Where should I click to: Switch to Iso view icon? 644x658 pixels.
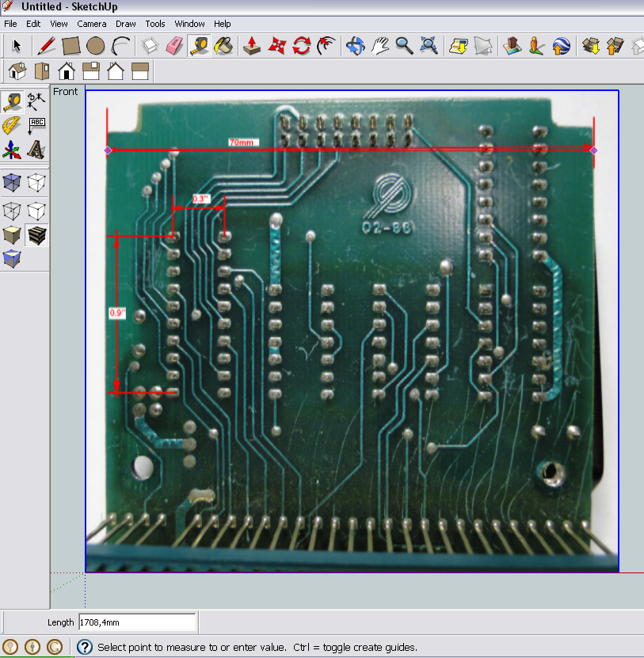(x=17, y=71)
